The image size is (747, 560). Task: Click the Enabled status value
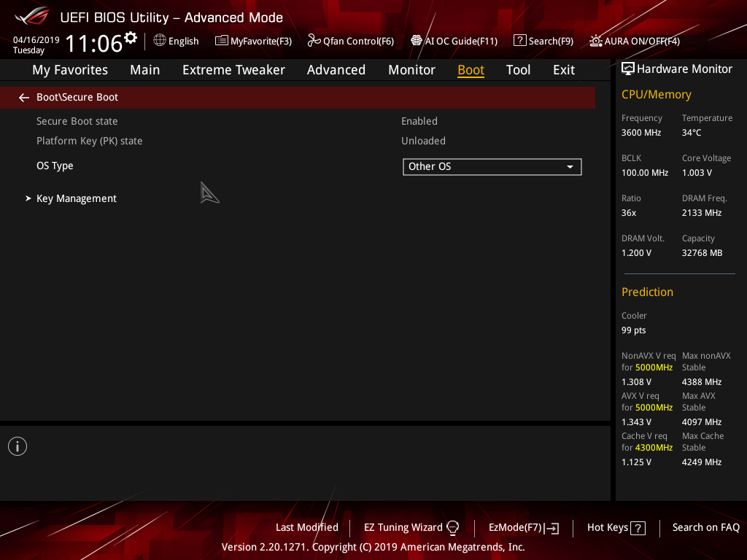click(x=419, y=122)
